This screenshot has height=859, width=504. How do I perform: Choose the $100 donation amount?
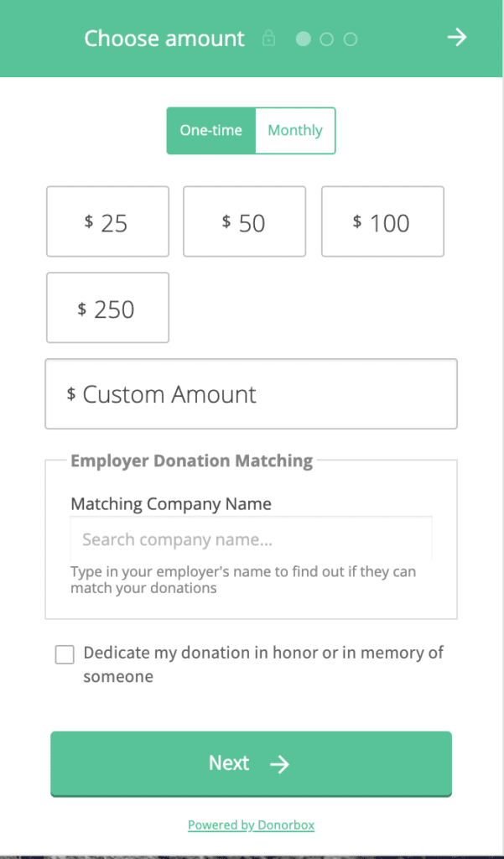[x=382, y=221]
